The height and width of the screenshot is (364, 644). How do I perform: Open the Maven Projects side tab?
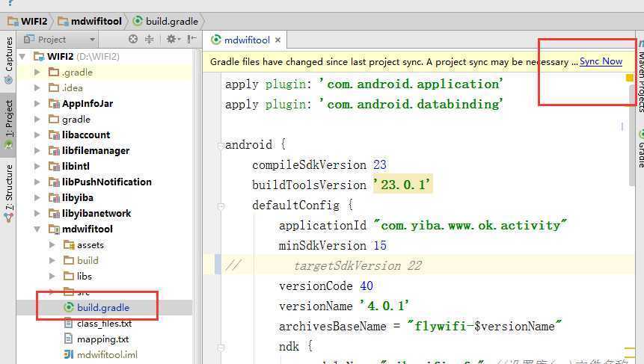640,76
